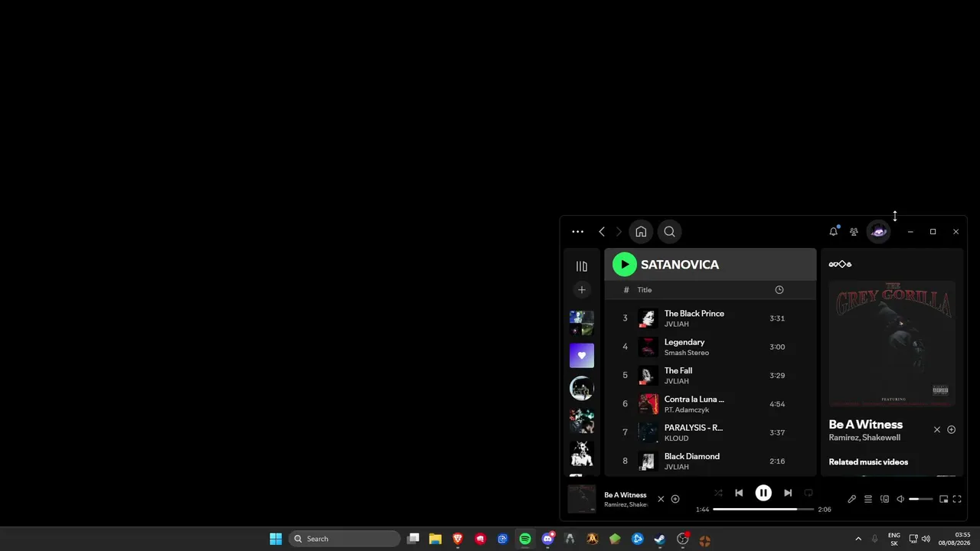
Task: Enter Spotify full screen mode
Action: click(x=957, y=499)
